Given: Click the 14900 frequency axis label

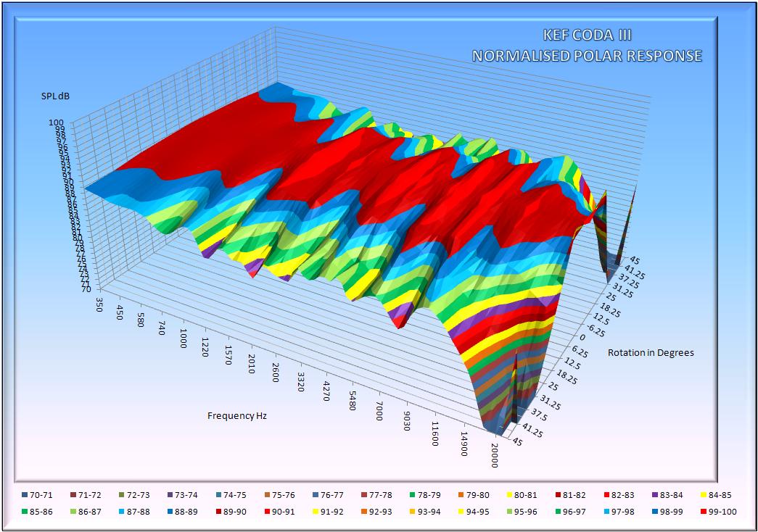Looking at the screenshot, I should (x=464, y=444).
